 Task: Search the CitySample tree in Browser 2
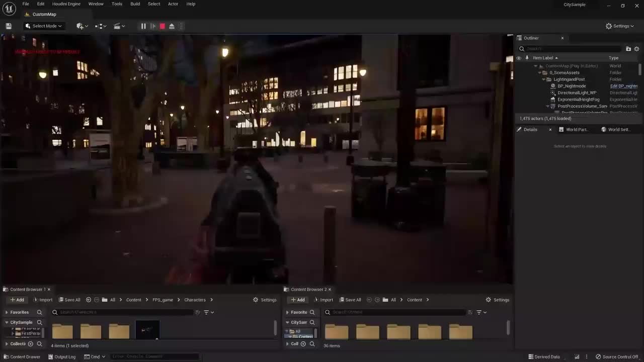(x=312, y=322)
